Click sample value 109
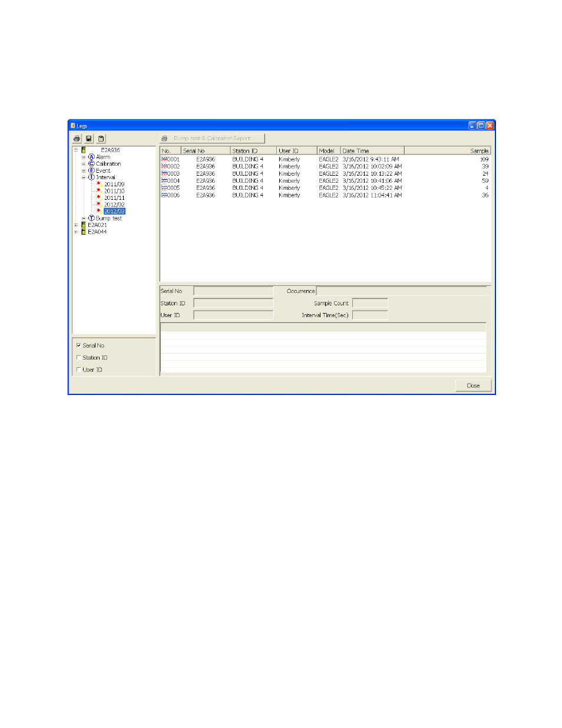Screen dimensions: 562x728 484,159
